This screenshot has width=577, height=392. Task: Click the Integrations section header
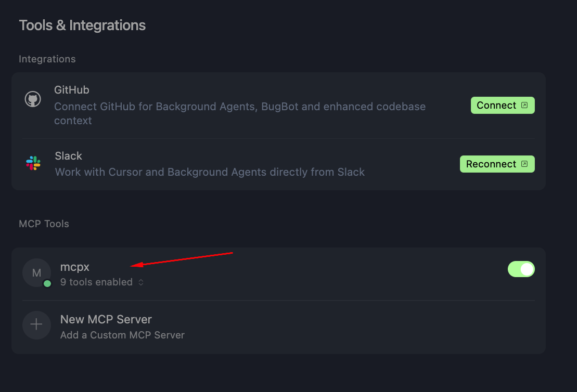(x=47, y=59)
